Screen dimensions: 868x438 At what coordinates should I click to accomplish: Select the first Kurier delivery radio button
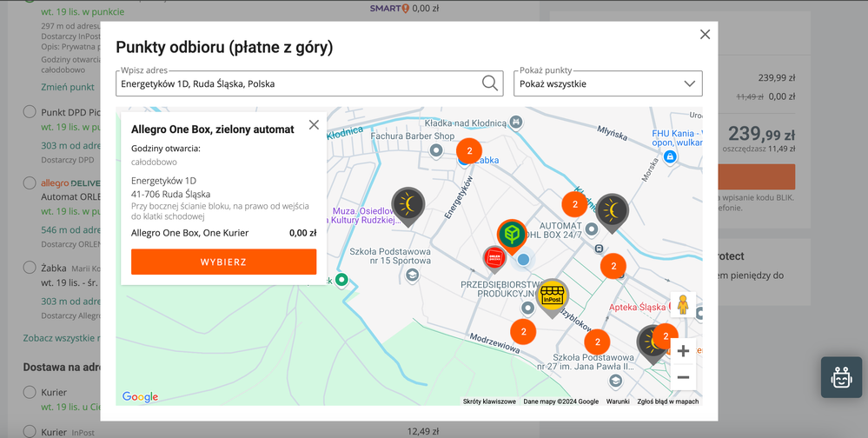tap(30, 392)
